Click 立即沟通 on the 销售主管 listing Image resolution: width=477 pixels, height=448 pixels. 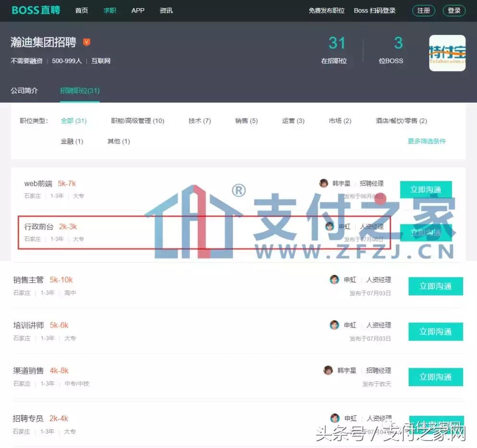tap(435, 286)
